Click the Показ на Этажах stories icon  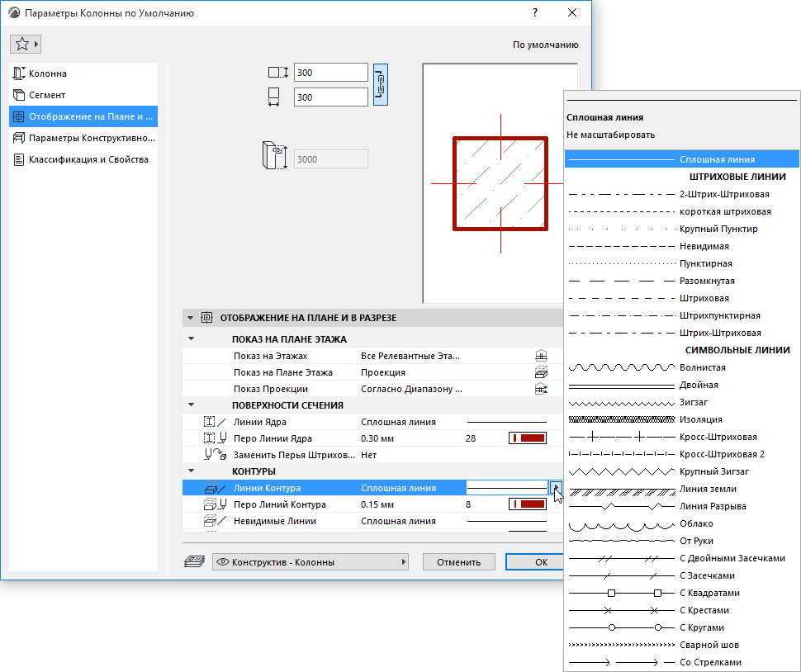(x=541, y=356)
